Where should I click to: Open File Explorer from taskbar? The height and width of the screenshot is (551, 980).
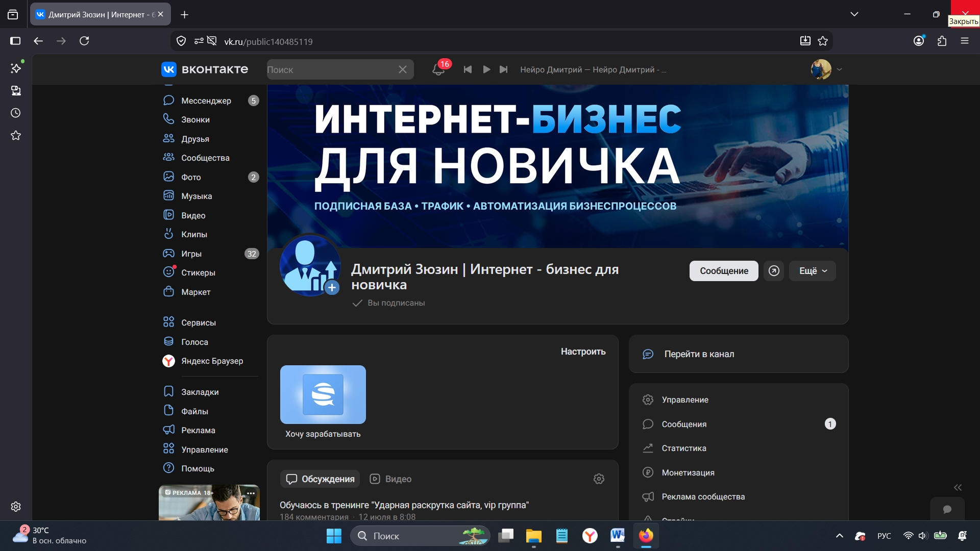(x=533, y=536)
